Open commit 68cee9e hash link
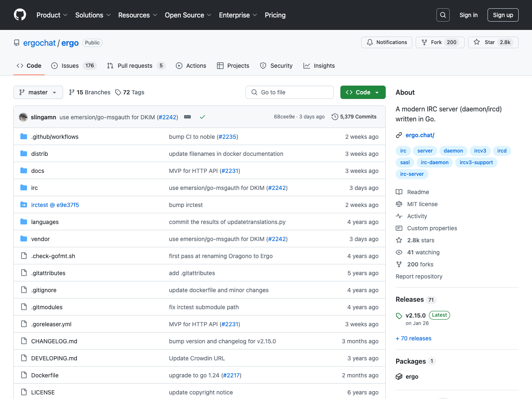The image size is (532, 399). point(284,117)
